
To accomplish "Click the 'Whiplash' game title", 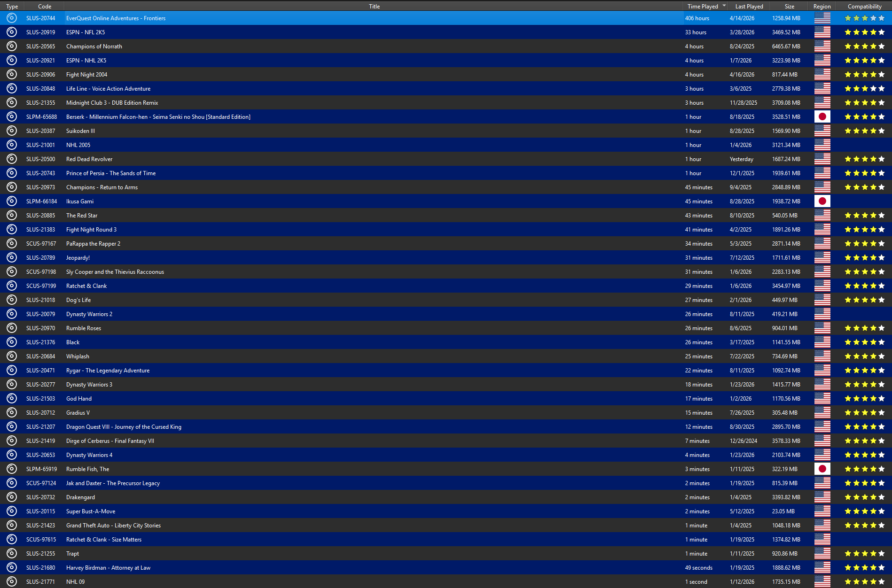I will (78, 356).
